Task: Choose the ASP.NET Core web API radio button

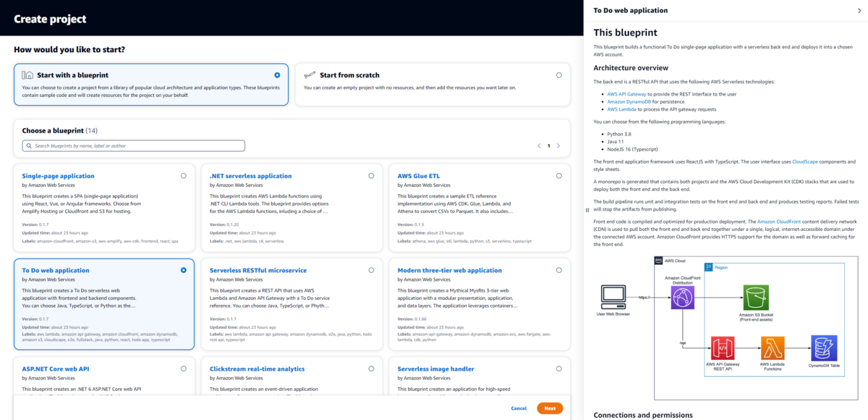Action: tap(184, 368)
